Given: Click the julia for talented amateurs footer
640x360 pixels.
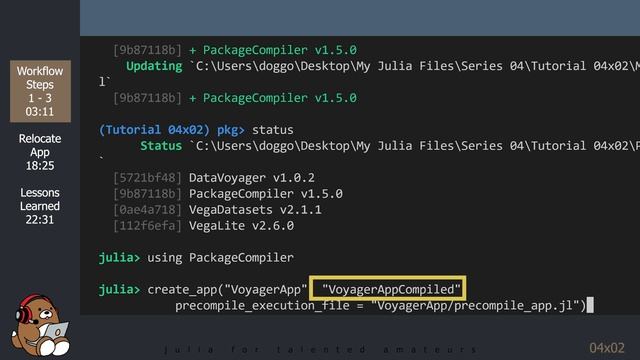Looking at the screenshot, I should click(320, 349).
